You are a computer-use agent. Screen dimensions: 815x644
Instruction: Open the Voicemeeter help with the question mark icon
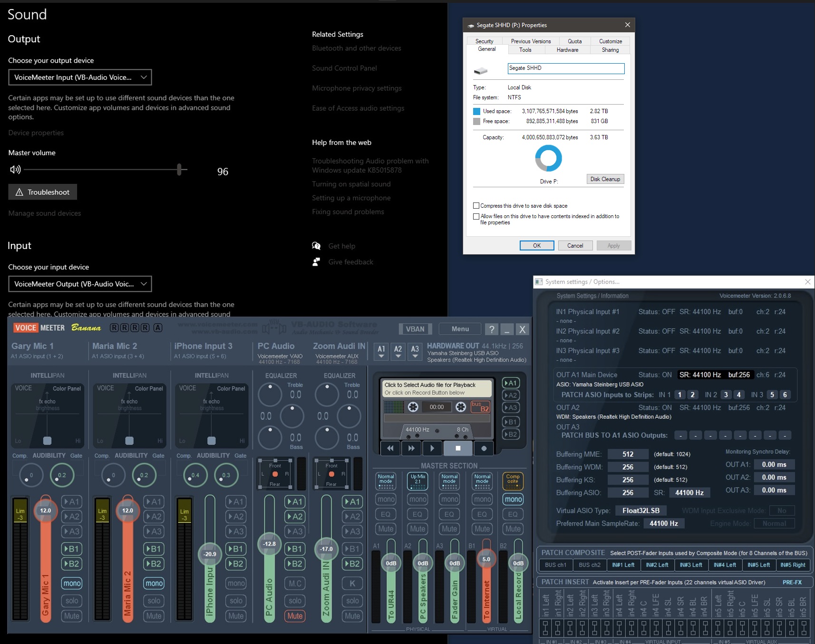coord(492,329)
